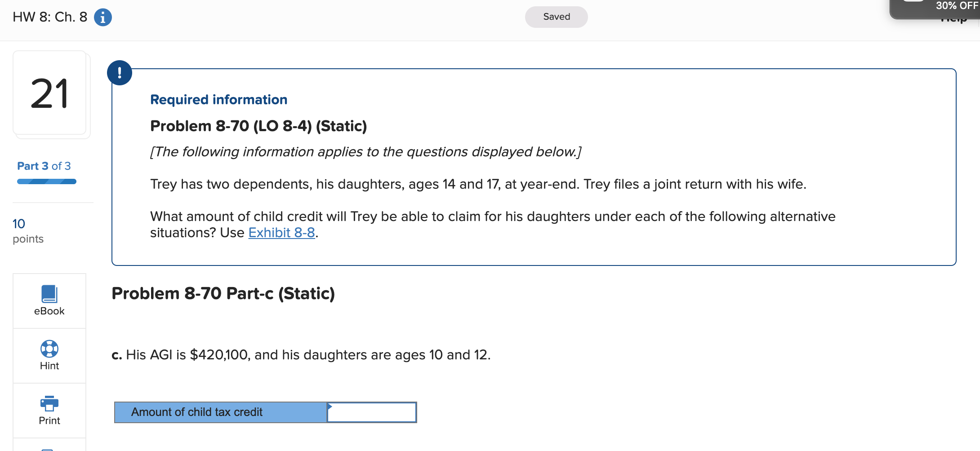Select the HW 8: Ch. 8 assignment title
Screen dimensions: 980x451
(48, 17)
